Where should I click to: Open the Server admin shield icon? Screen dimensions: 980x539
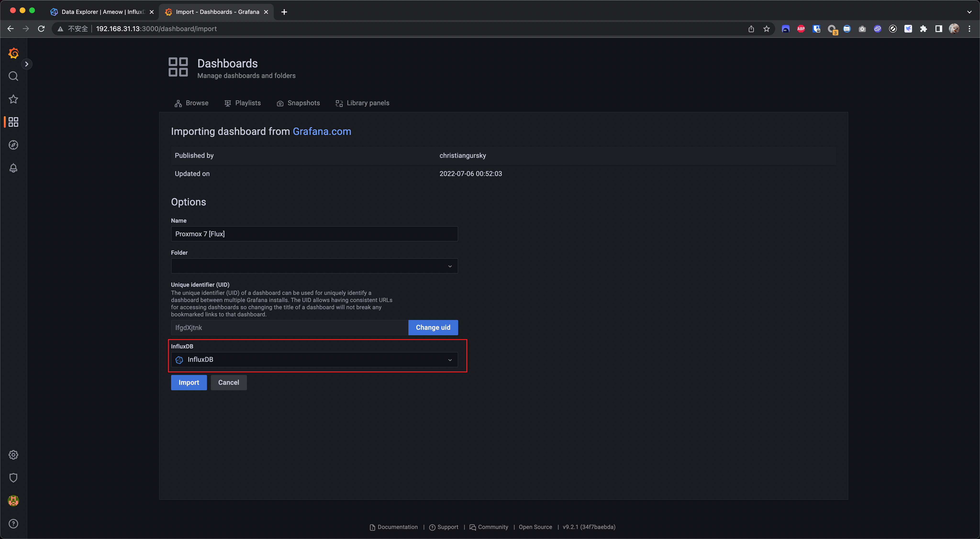coord(13,477)
